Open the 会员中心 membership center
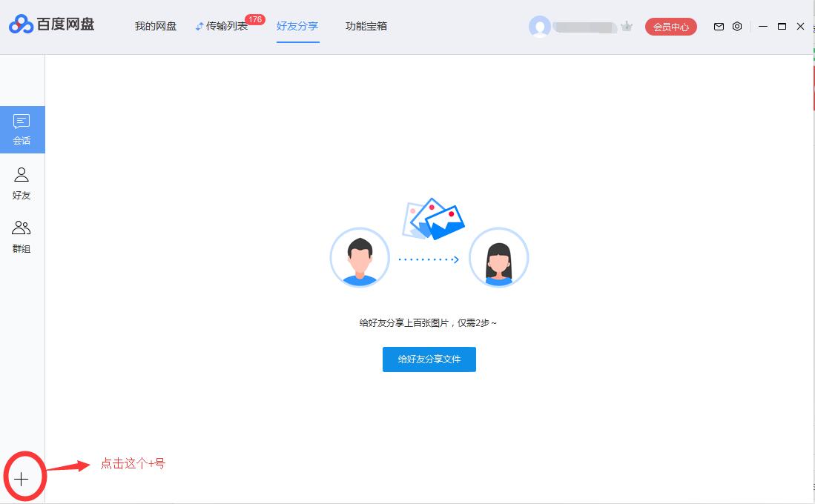The image size is (815, 504). point(670,26)
